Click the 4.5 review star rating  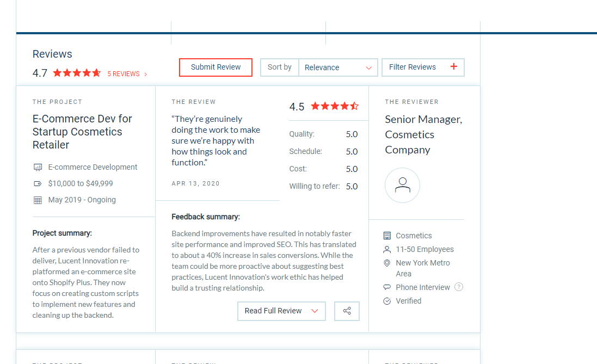[x=335, y=106]
